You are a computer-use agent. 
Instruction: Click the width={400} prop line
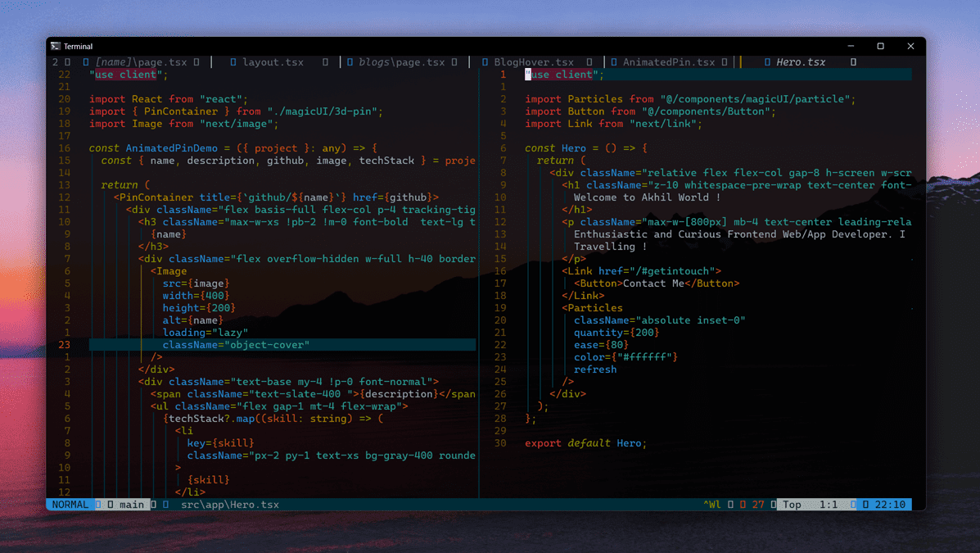196,295
